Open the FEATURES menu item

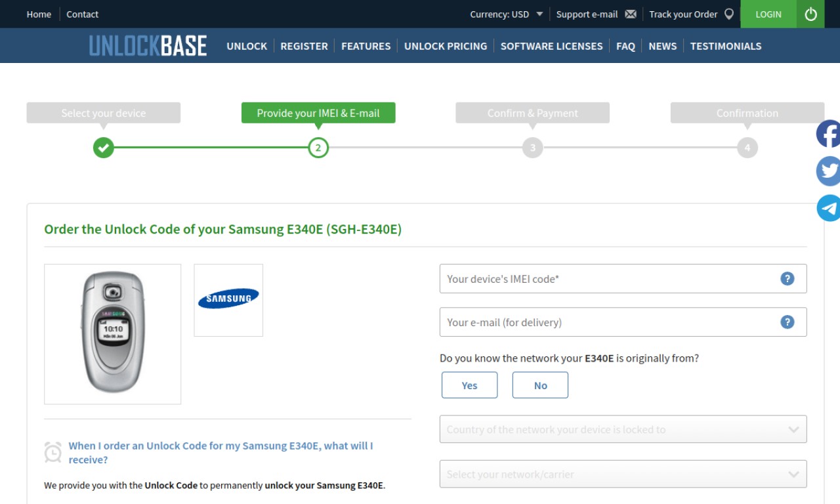pyautogui.click(x=366, y=46)
